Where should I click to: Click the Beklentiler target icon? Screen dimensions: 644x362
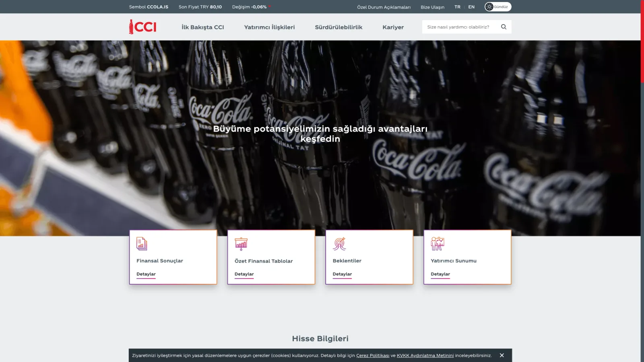point(339,244)
